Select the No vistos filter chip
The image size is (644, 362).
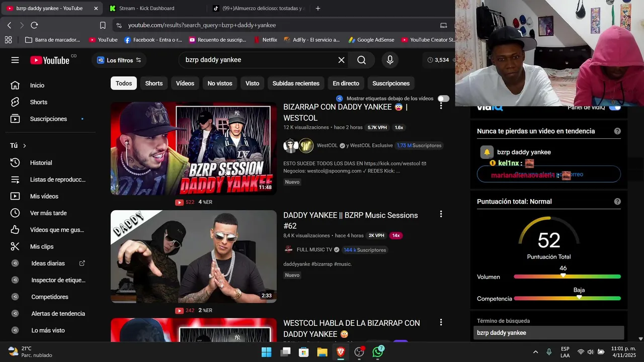[x=220, y=83]
